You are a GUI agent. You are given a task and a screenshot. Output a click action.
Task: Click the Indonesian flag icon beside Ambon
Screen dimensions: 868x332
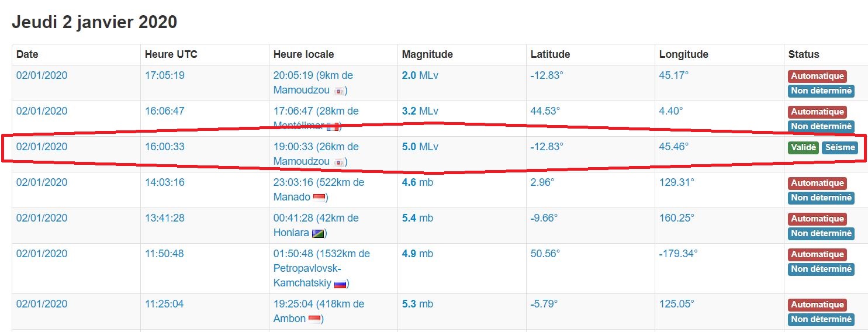tap(314, 319)
